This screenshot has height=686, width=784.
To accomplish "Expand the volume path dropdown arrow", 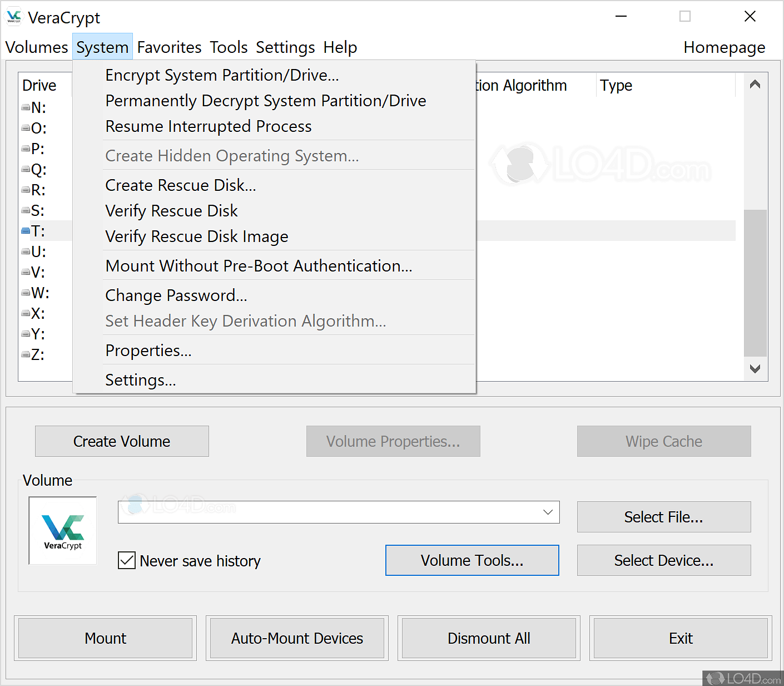I will click(x=548, y=512).
